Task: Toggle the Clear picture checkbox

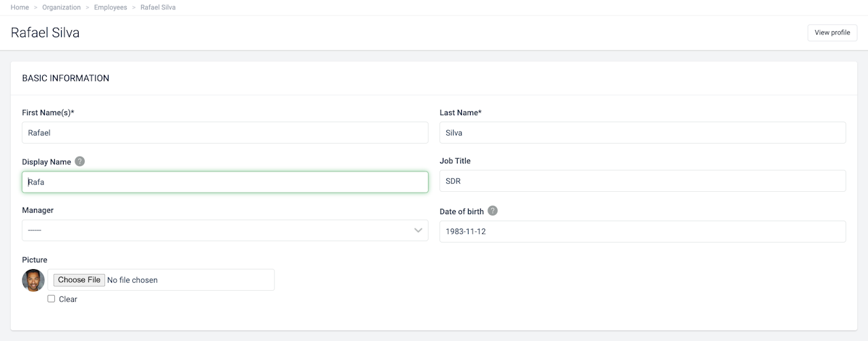Action: pyautogui.click(x=51, y=299)
